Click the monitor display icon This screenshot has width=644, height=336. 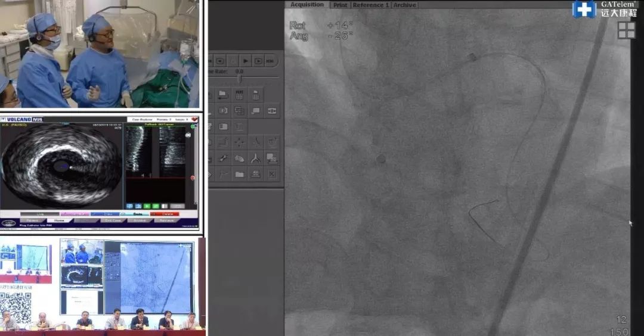click(256, 110)
